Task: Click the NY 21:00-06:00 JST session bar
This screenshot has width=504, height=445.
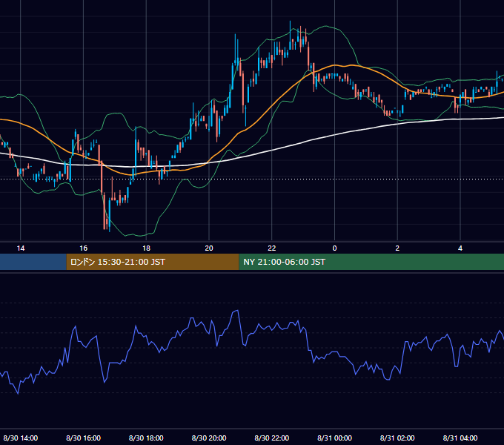Action: 371,262
